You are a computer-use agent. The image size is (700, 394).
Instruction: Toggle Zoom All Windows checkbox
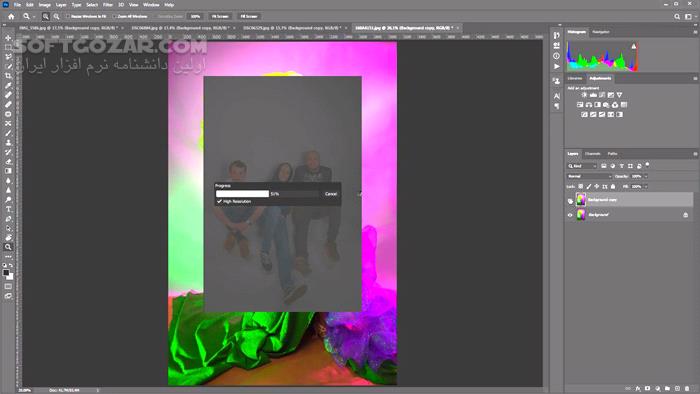click(x=115, y=17)
